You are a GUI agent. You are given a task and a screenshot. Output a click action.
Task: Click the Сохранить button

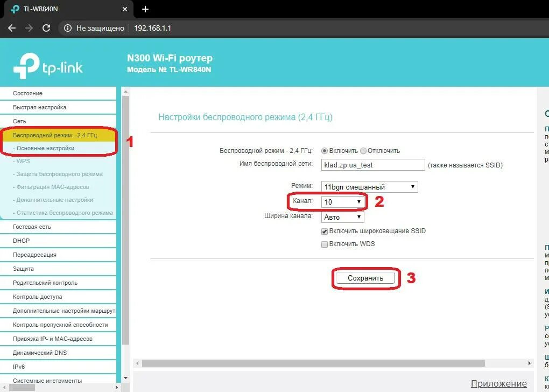365,278
